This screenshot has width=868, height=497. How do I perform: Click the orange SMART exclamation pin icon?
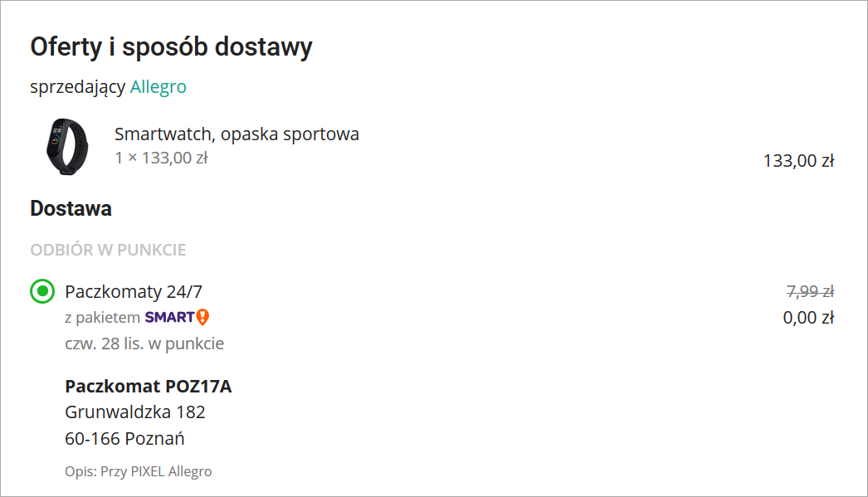202,317
